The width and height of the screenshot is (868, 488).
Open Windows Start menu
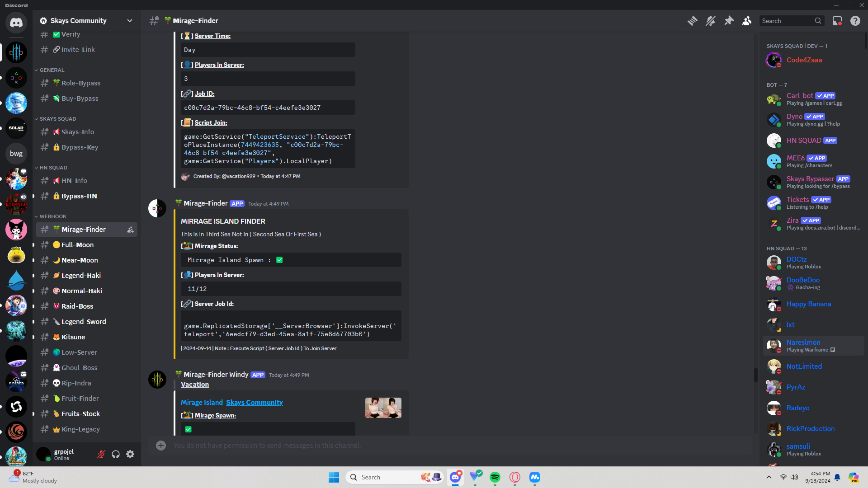coord(334,477)
